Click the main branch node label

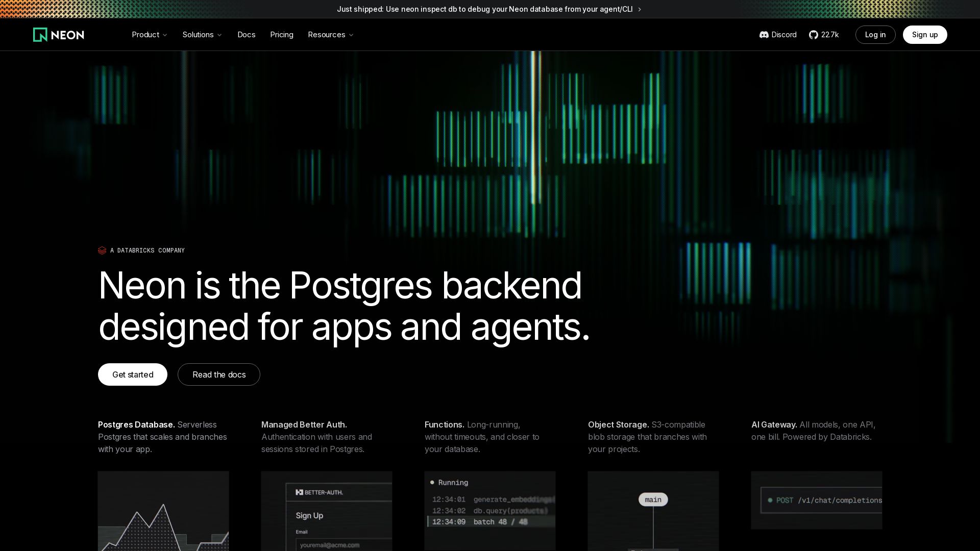(x=653, y=499)
